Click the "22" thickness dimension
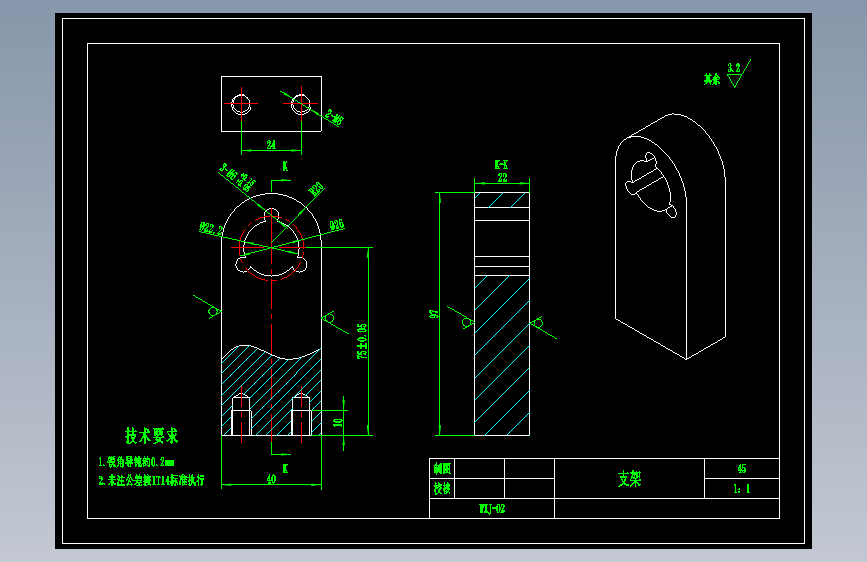 pyautogui.click(x=502, y=178)
